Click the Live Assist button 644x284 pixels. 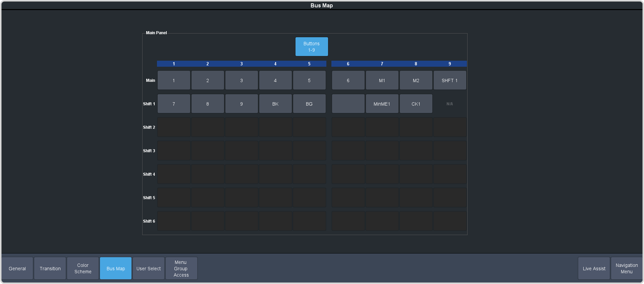[x=594, y=268]
